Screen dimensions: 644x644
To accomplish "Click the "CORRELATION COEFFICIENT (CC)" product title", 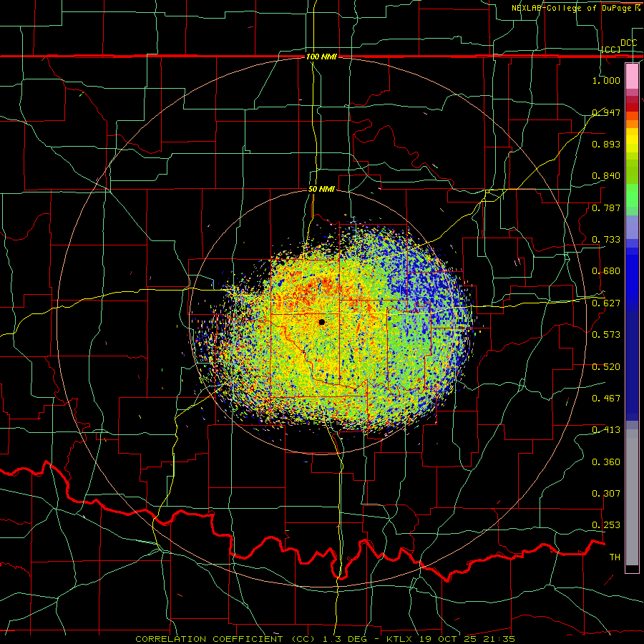I will tap(225, 639).
